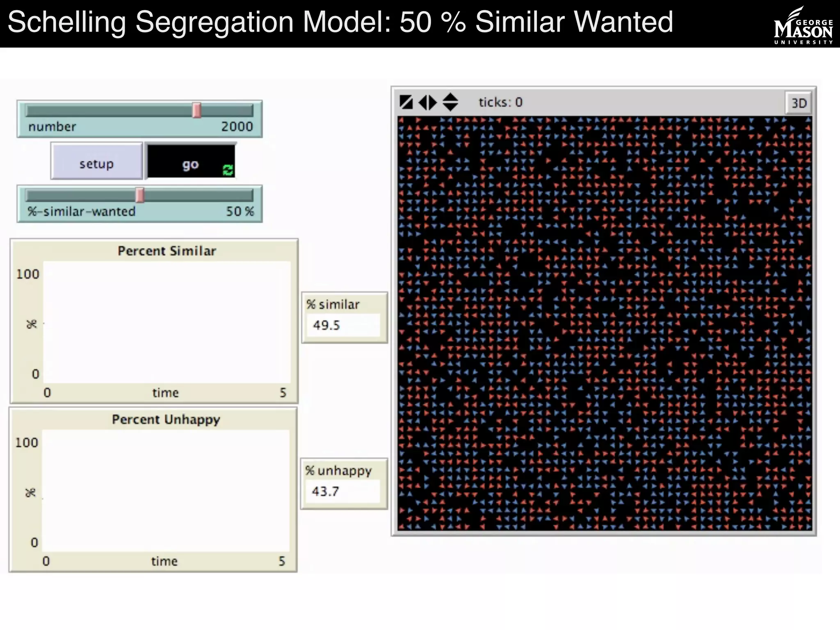The image size is (840, 630).
Task: Click inside the Percent Similar plot area
Action: pos(167,322)
